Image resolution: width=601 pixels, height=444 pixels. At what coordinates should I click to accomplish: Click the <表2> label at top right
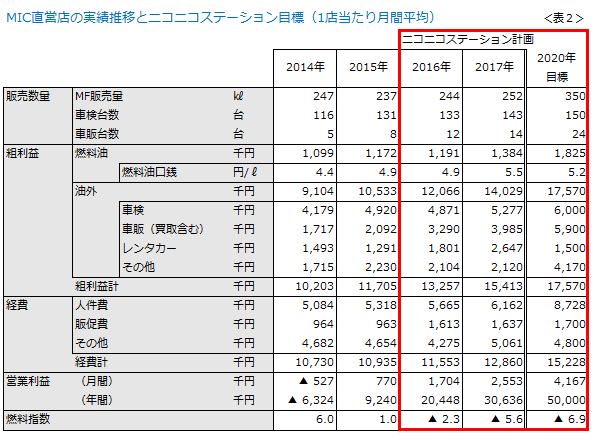(x=564, y=18)
